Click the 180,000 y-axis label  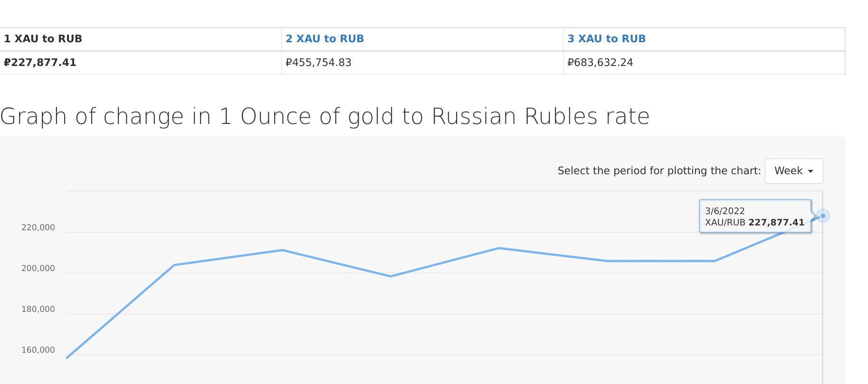(38, 309)
